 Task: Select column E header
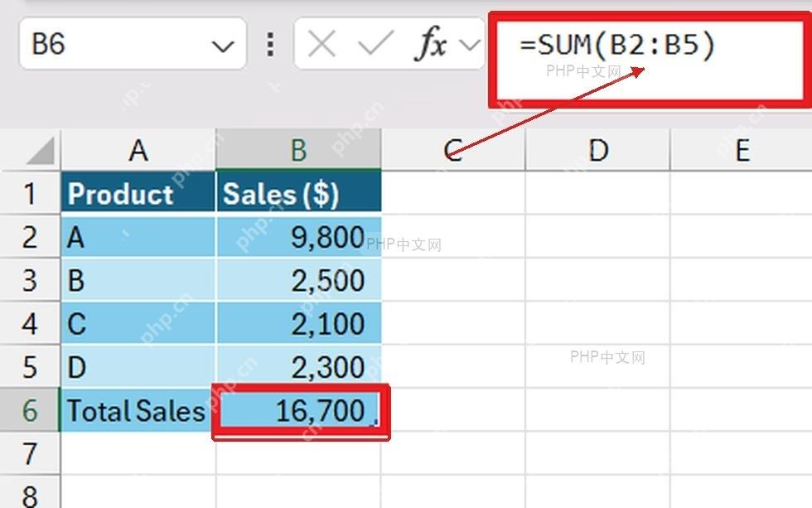(742, 150)
